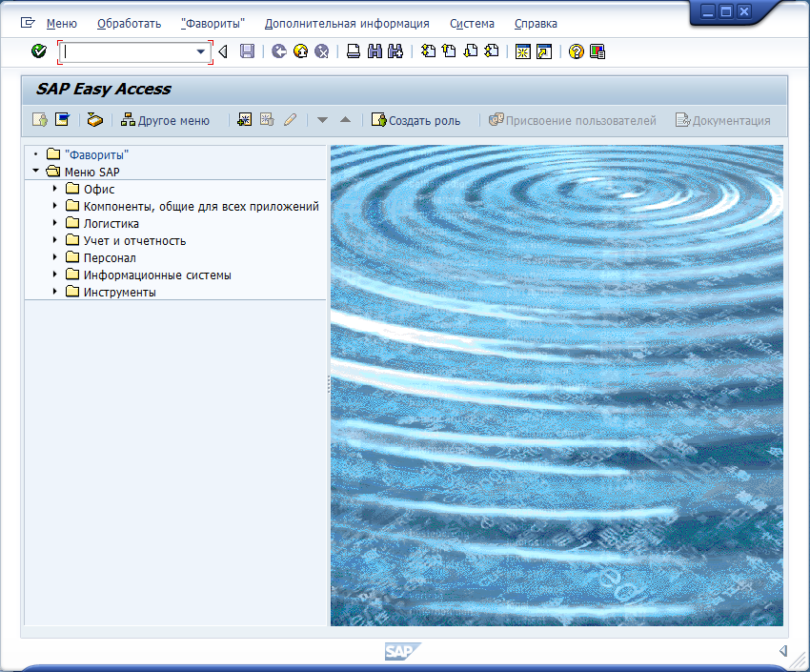
Task: Click inside the transaction command input field
Action: tap(128, 51)
